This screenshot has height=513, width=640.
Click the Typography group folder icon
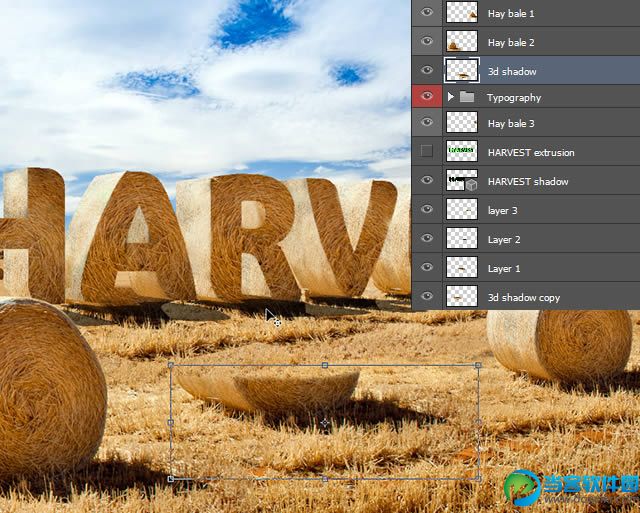click(x=467, y=97)
